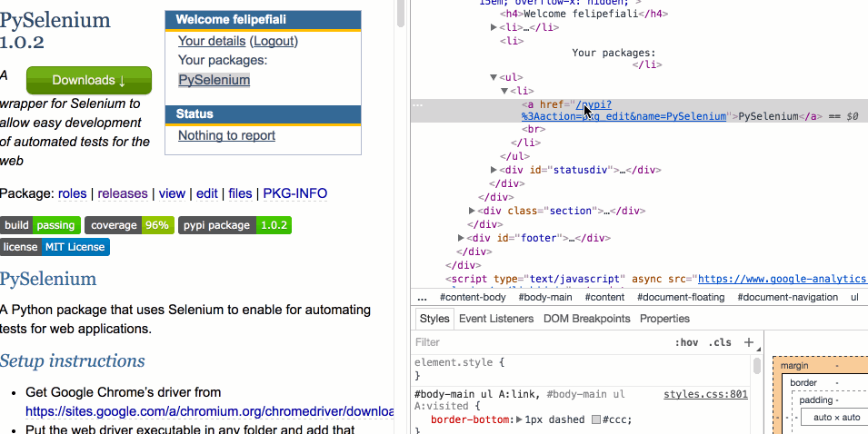Open the styles.css:801 source link
The image size is (868, 434).
pyautogui.click(x=704, y=394)
